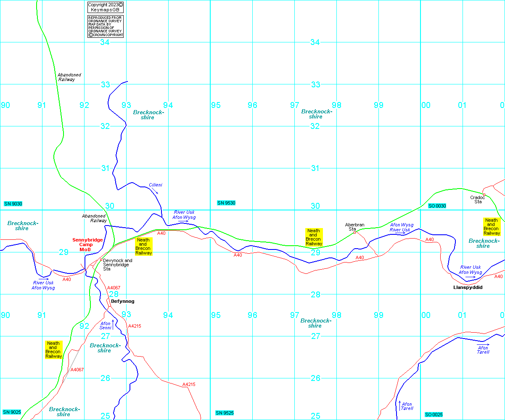Select the SO 0030 tile reference
Viewport: 505px width, 420px height.
437,206
